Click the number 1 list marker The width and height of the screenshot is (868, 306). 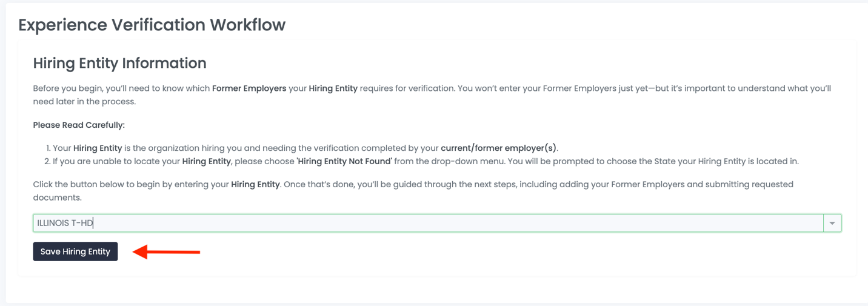pos(48,148)
